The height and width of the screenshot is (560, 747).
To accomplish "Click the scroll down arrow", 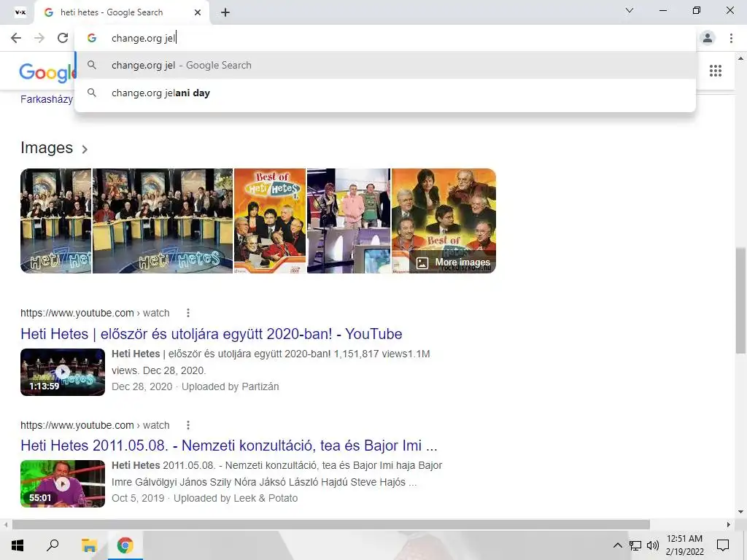I will [x=740, y=512].
